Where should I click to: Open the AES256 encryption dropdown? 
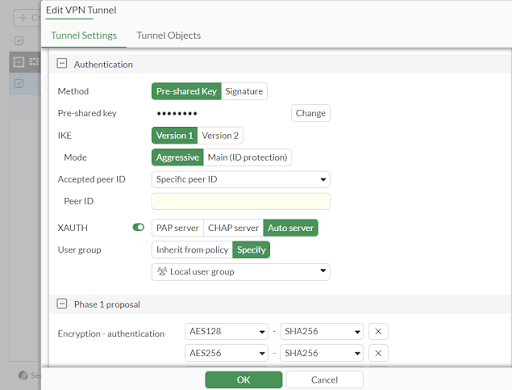pyautogui.click(x=227, y=353)
